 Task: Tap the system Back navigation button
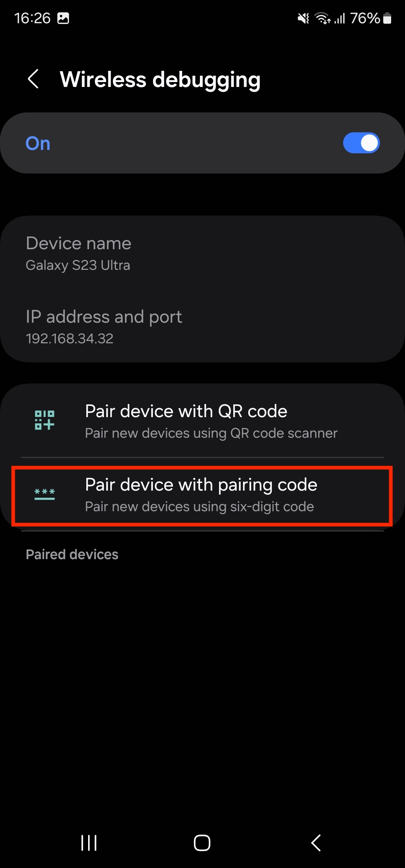pos(316,843)
